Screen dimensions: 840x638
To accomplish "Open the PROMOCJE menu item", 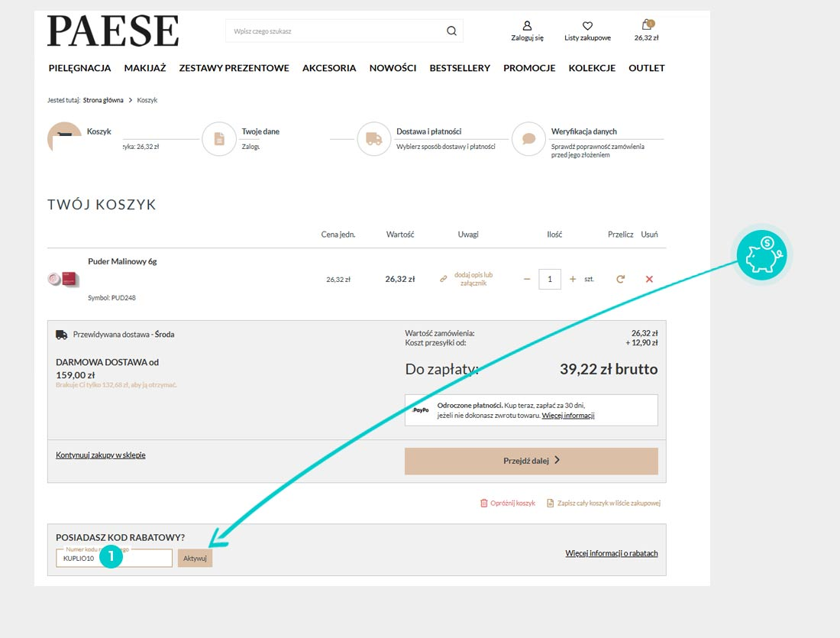I will pos(529,68).
